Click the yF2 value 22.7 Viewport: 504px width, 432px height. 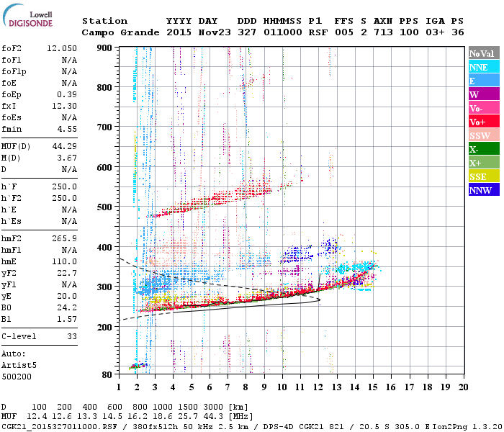(67, 273)
